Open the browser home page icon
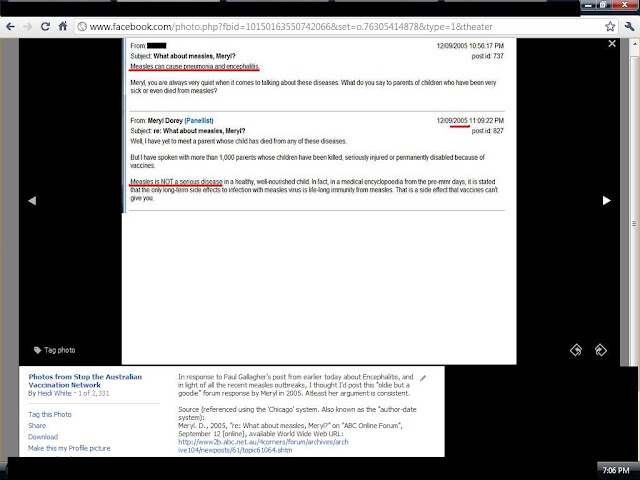The image size is (640, 480). coord(62,27)
